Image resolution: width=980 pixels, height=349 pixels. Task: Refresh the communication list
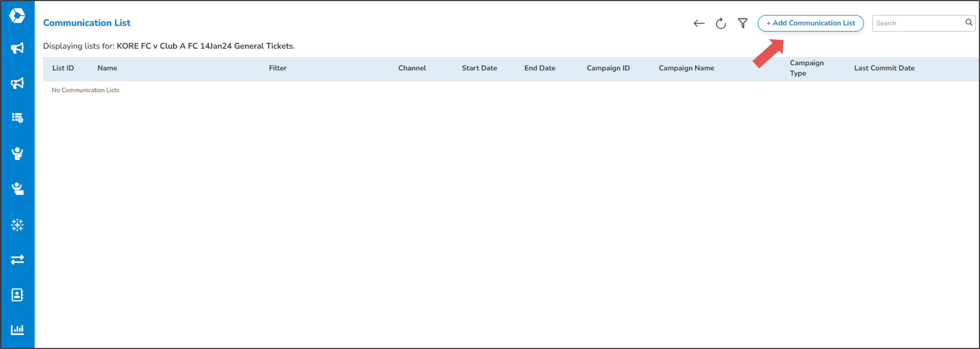point(720,23)
